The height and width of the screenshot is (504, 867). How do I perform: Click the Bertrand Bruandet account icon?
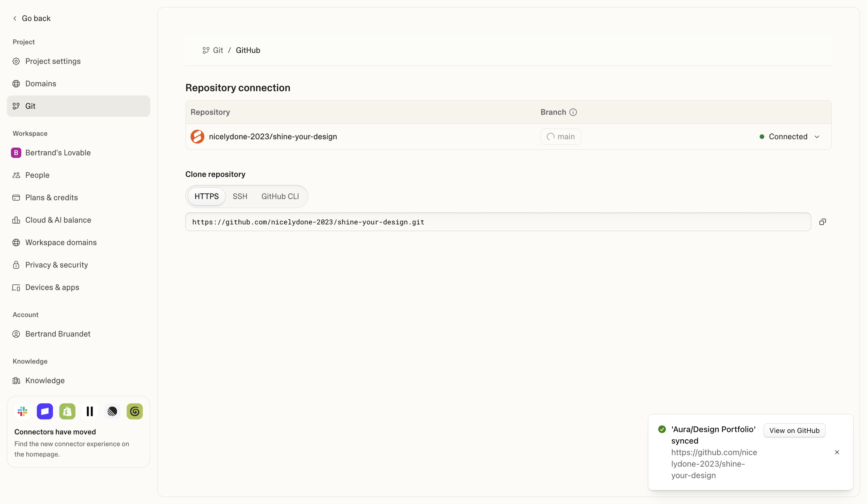click(16, 334)
